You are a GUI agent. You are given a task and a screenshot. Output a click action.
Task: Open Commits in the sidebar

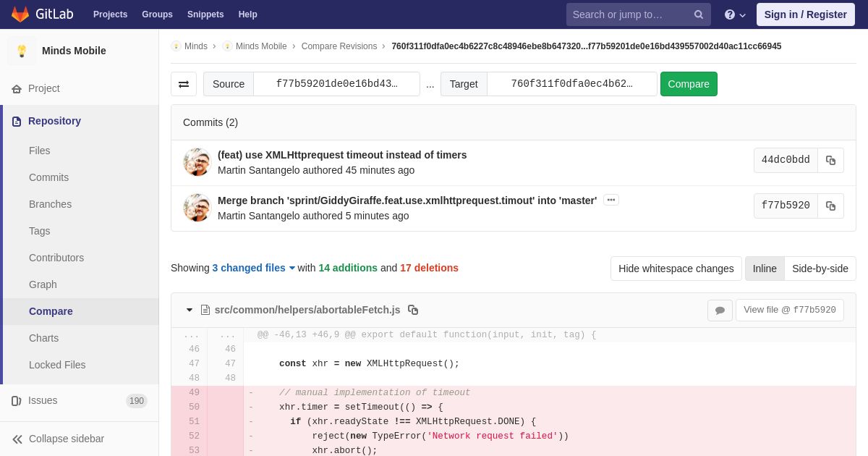49,177
